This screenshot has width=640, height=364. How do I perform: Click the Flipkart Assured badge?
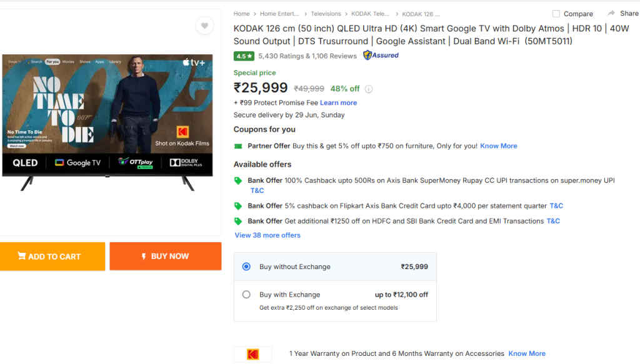pyautogui.click(x=380, y=56)
